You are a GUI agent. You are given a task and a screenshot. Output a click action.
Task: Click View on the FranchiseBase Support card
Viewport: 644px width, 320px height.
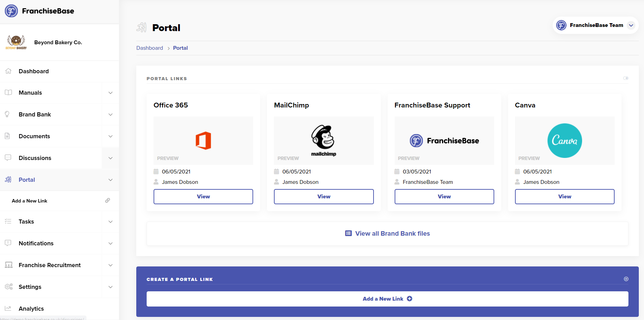444,197
